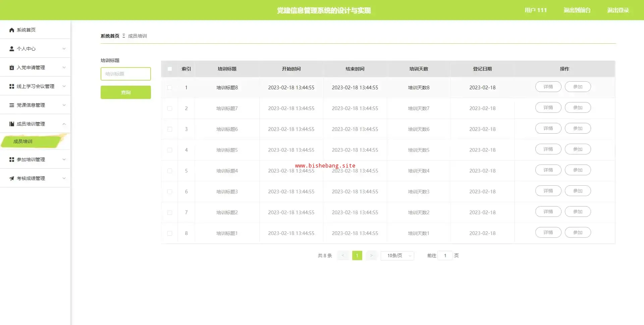Click 详情 for 培训标题8
Image resolution: width=644 pixels, height=325 pixels.
coord(548,87)
